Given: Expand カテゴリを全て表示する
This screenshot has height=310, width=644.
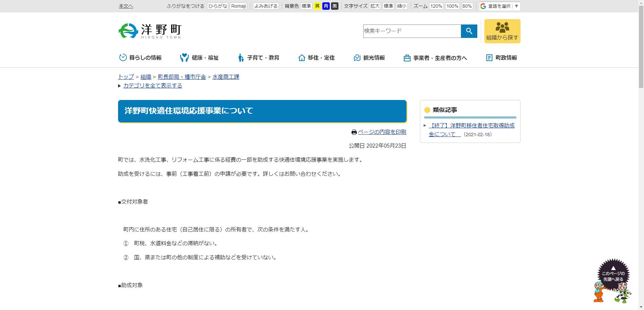Looking at the screenshot, I should (153, 86).
